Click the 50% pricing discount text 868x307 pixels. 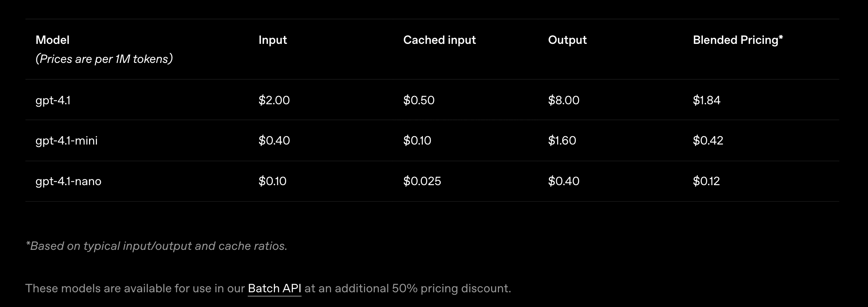pos(451,288)
